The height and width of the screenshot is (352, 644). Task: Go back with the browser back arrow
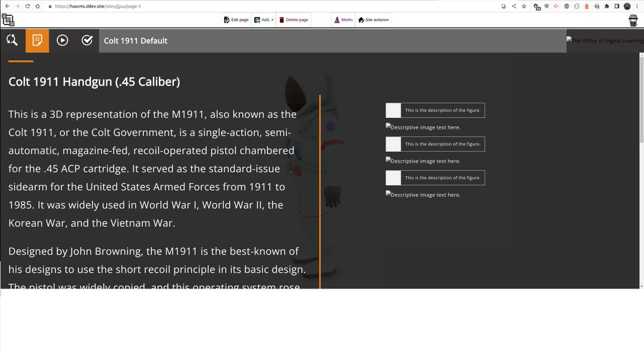click(x=7, y=6)
